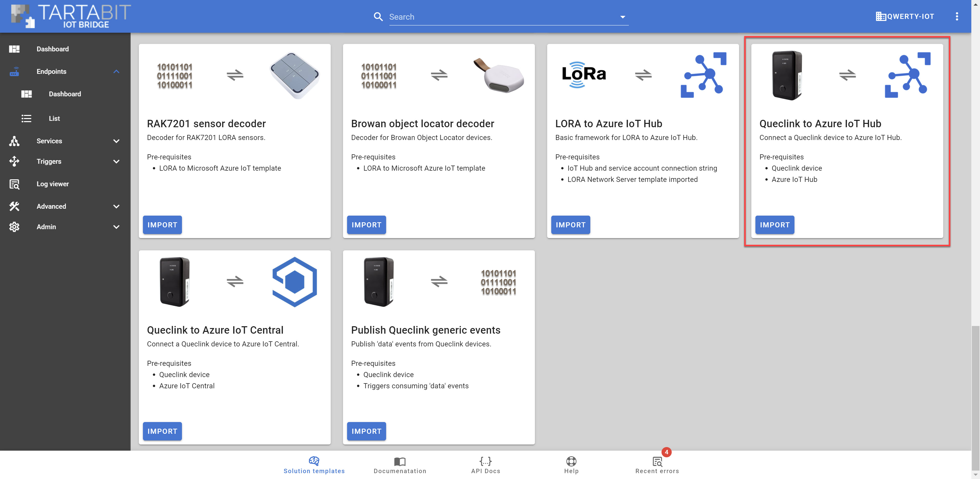Click the Log viewer icon

point(15,184)
